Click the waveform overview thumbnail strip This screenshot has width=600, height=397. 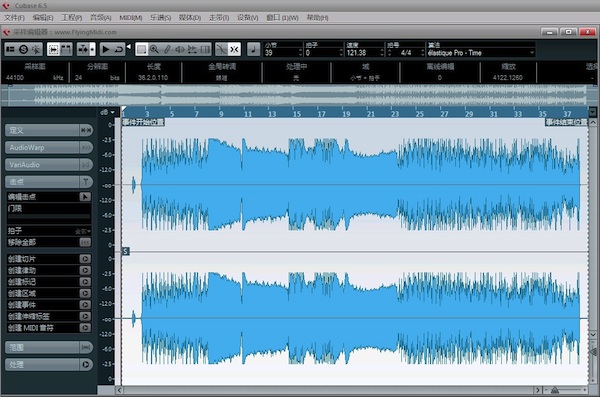coord(298,95)
